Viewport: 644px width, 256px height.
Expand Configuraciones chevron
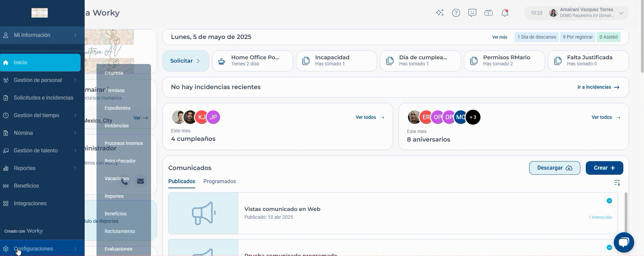75,249
